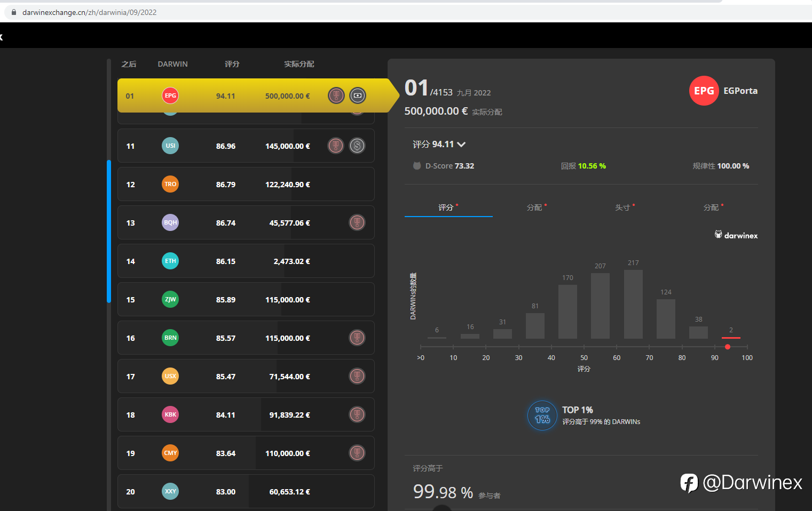Click amount 45,577.06 € in BQH row
This screenshot has width=812, height=511.
pos(290,223)
